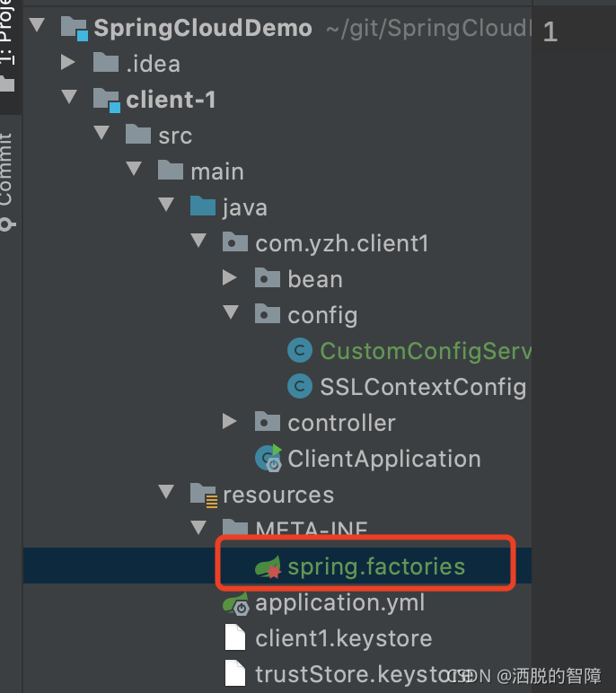Viewport: 616px width, 693px height.
Task: Click the config package icon
Action: pos(267,313)
